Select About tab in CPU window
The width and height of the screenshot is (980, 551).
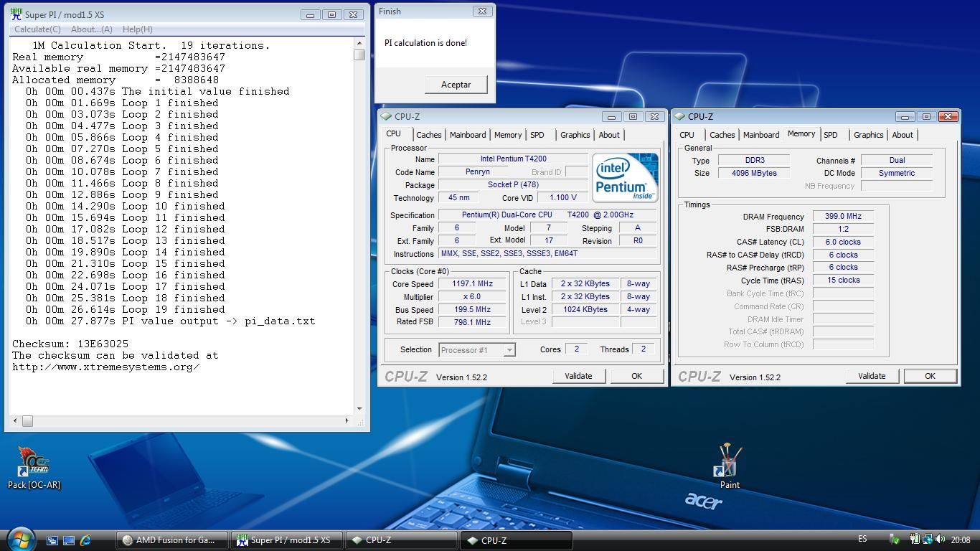point(609,135)
